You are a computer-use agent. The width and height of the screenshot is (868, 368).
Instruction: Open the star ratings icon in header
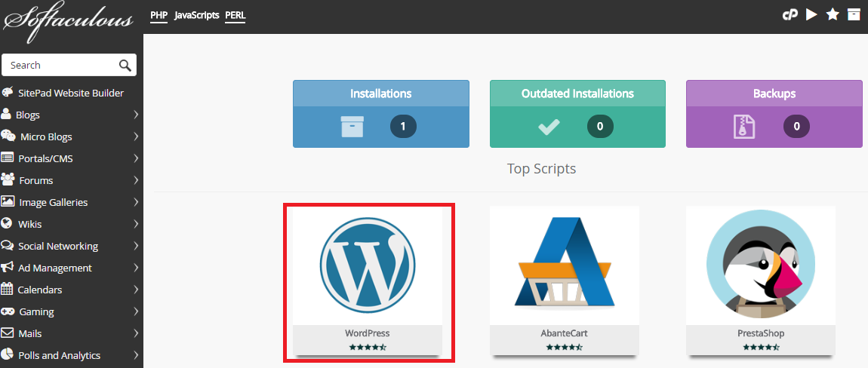[833, 15]
